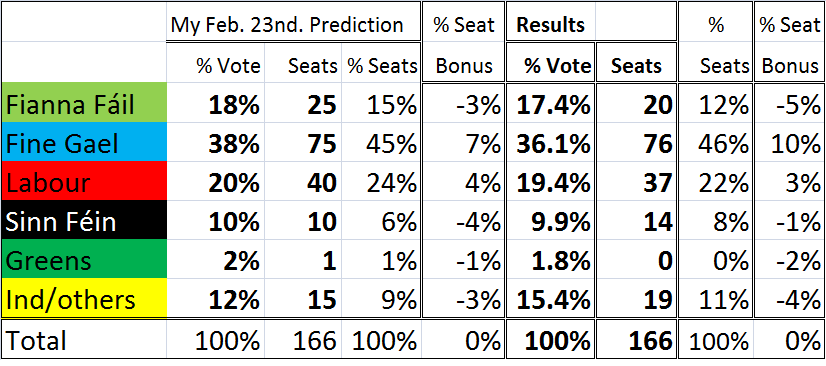Image resolution: width=826 pixels, height=366 pixels.
Task: Select Fine Gael predicted seats cell 75
Action: tap(303, 141)
